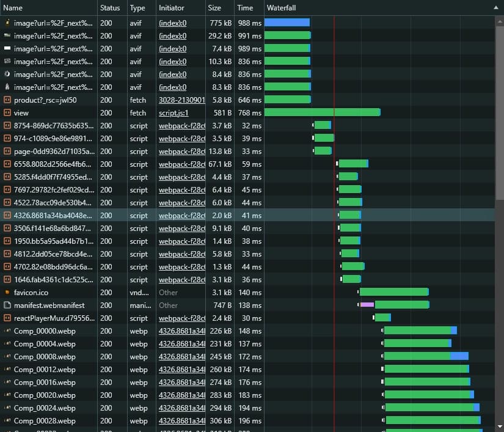Toggle the Waterfall sort direction arrow
This screenshot has height=432, width=504.
coord(495,8)
